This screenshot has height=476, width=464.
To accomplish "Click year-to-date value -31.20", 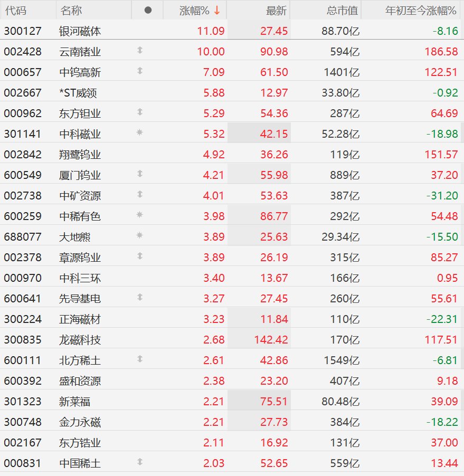I will (442, 196).
